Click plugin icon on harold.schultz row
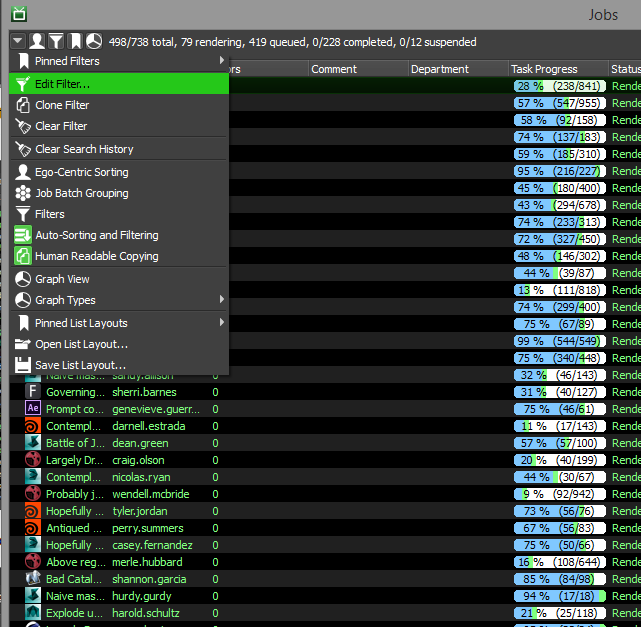This screenshot has height=627, width=641. click(33, 613)
